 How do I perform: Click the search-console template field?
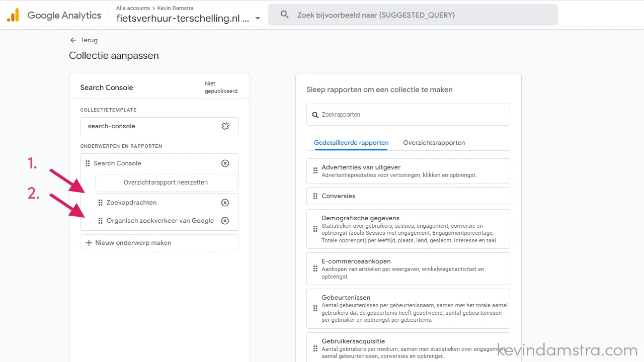(x=159, y=126)
